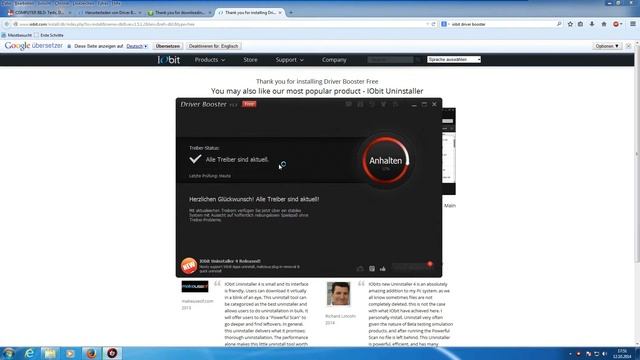Click the IObit logo on the website
Screen dimensions: 640x360
[169, 60]
